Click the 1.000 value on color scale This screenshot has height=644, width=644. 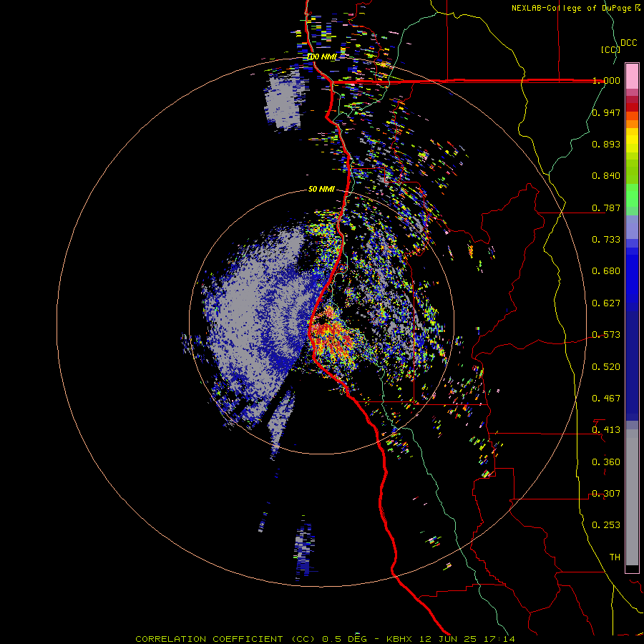[x=606, y=80]
